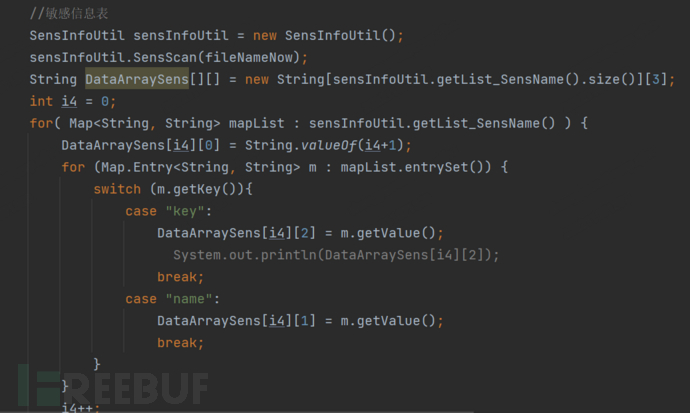Click the commented System.out.println line
The height and width of the screenshot is (413, 690).
click(x=336, y=255)
